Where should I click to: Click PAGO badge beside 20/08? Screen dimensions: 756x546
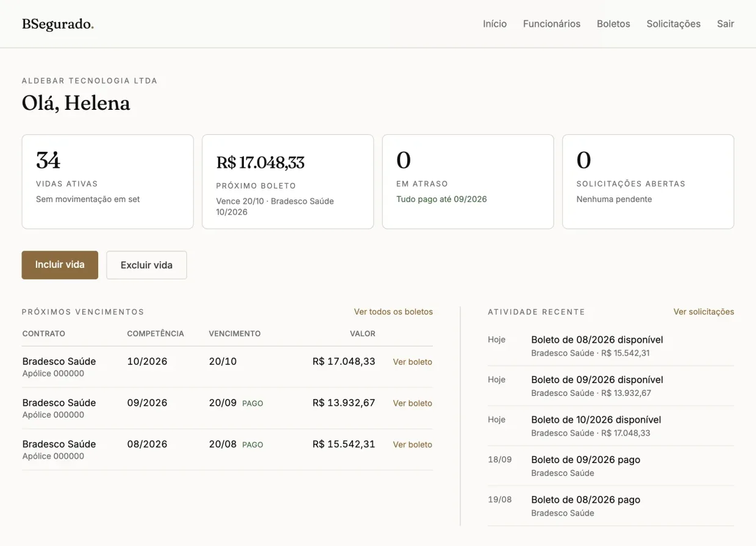click(252, 445)
